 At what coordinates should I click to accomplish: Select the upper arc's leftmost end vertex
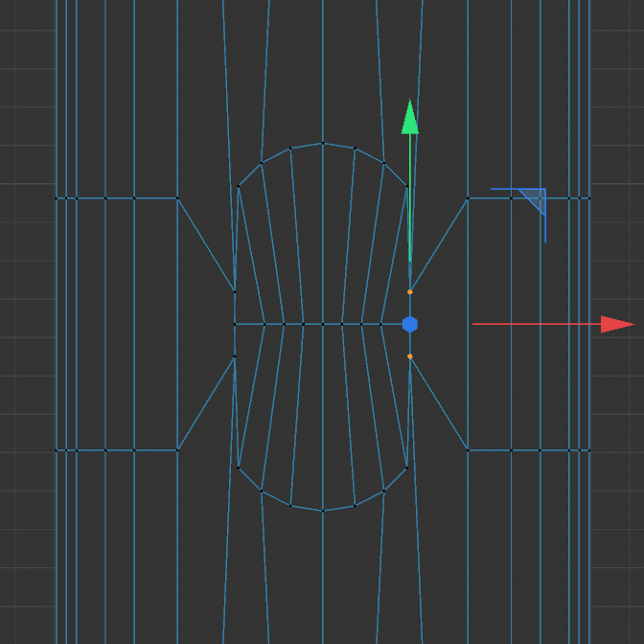238,186
